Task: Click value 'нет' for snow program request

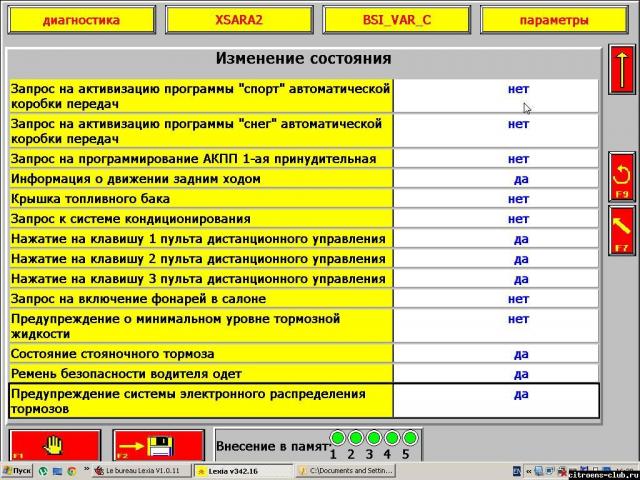Action: 518,124
